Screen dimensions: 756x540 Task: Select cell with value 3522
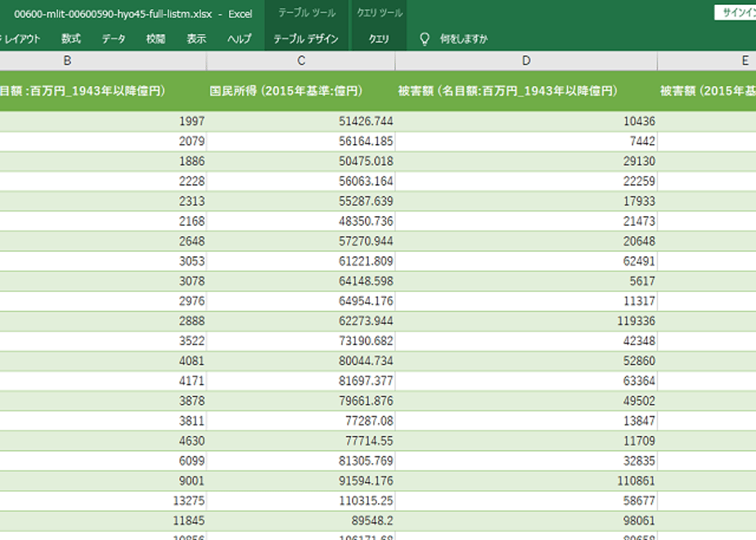pos(103,341)
